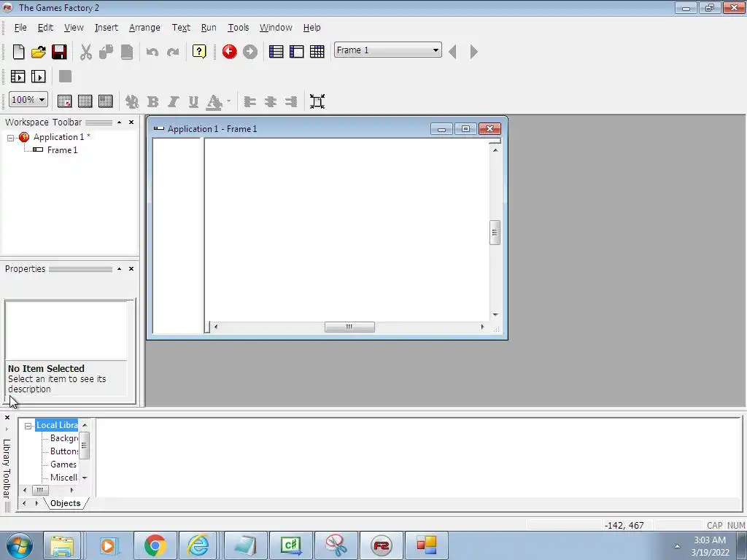Open the View menu
This screenshot has width=747, height=560.
pyautogui.click(x=74, y=28)
